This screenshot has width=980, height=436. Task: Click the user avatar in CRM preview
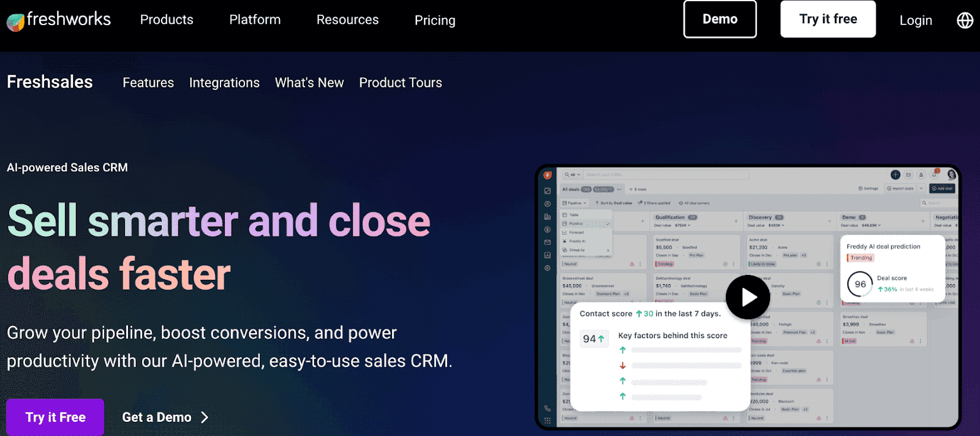click(951, 175)
